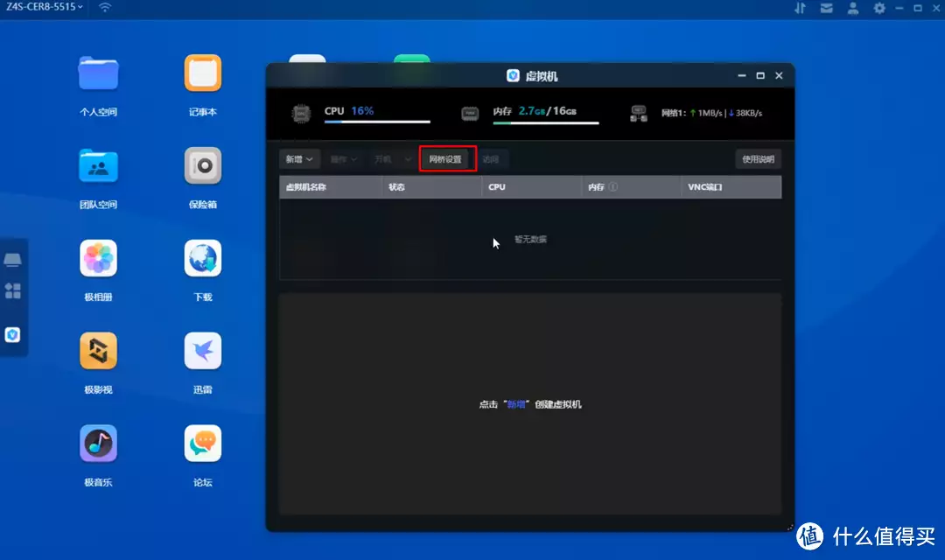
Task: Close the 虚拟机 window
Action: [780, 75]
